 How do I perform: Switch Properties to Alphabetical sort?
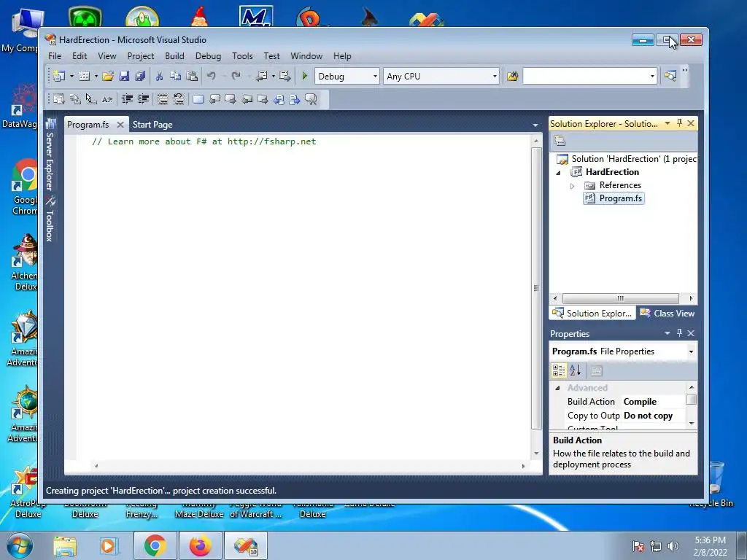tap(575, 370)
